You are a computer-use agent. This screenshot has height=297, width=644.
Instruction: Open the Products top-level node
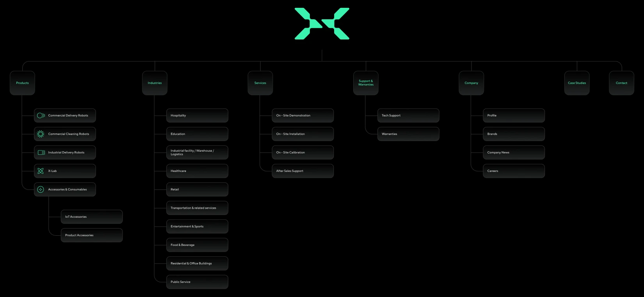[x=22, y=83]
